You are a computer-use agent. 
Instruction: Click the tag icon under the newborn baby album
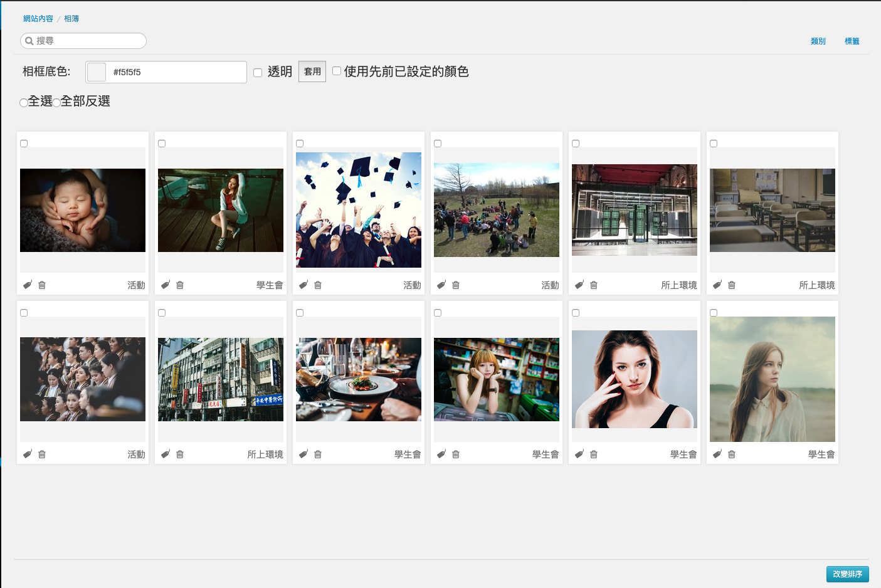point(28,285)
